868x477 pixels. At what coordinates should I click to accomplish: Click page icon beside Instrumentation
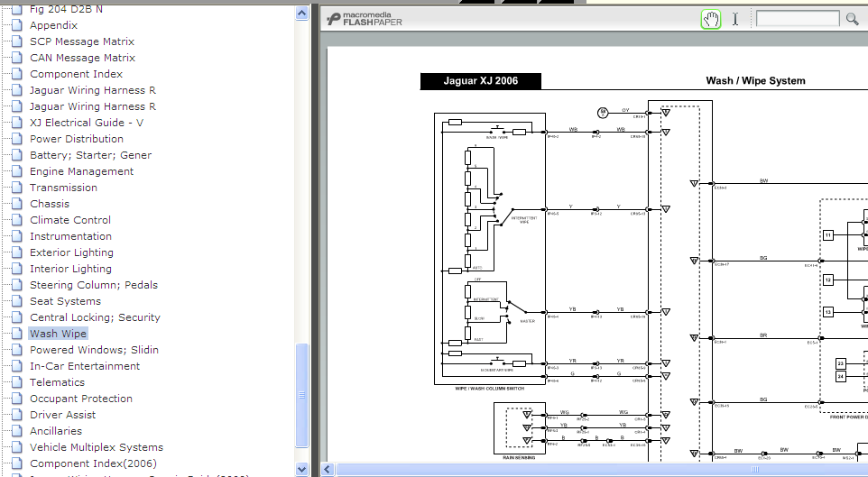tap(18, 235)
